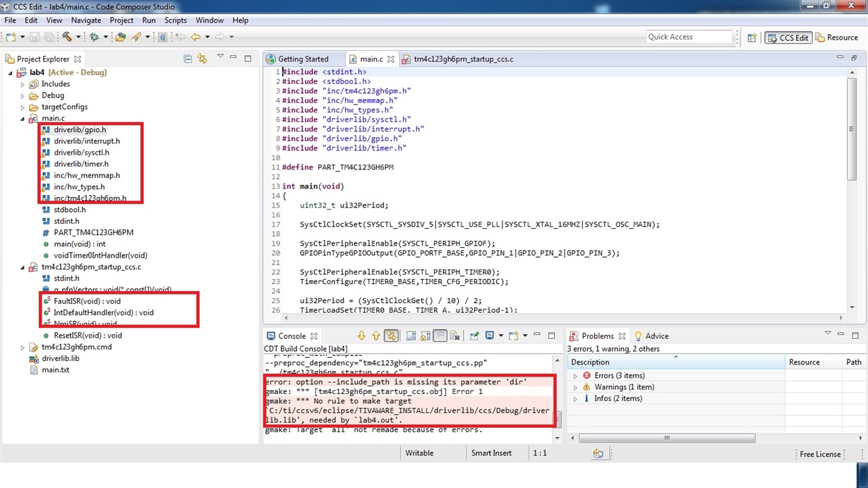Collapse all in Project Explorer
This screenshot has height=488, width=868.
[188, 59]
